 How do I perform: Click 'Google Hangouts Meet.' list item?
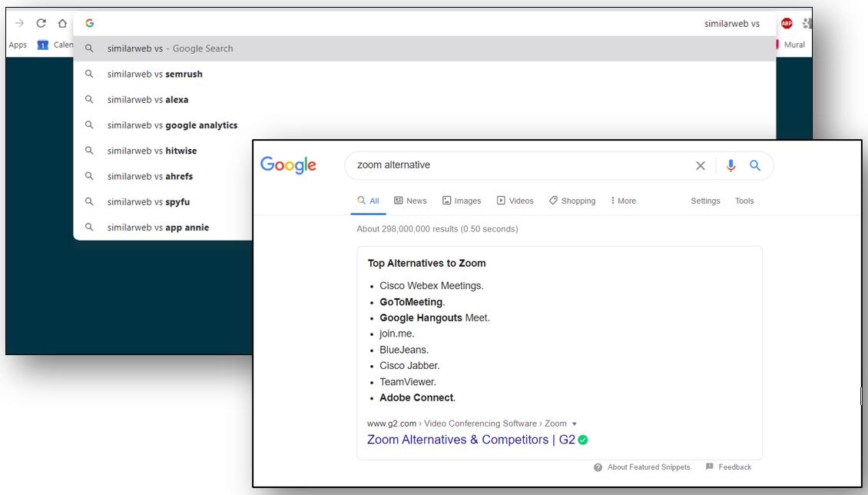435,317
